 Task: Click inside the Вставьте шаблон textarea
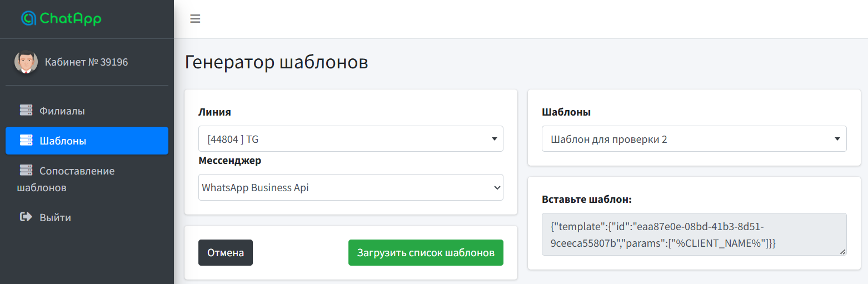tap(694, 235)
